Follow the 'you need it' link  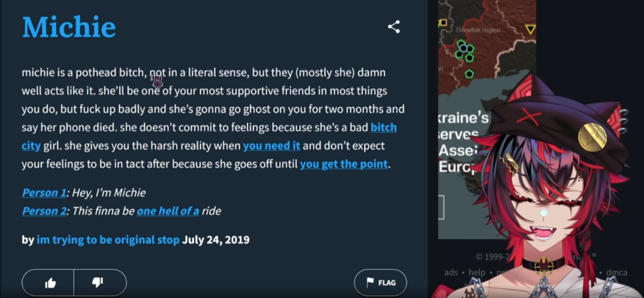coord(271,146)
